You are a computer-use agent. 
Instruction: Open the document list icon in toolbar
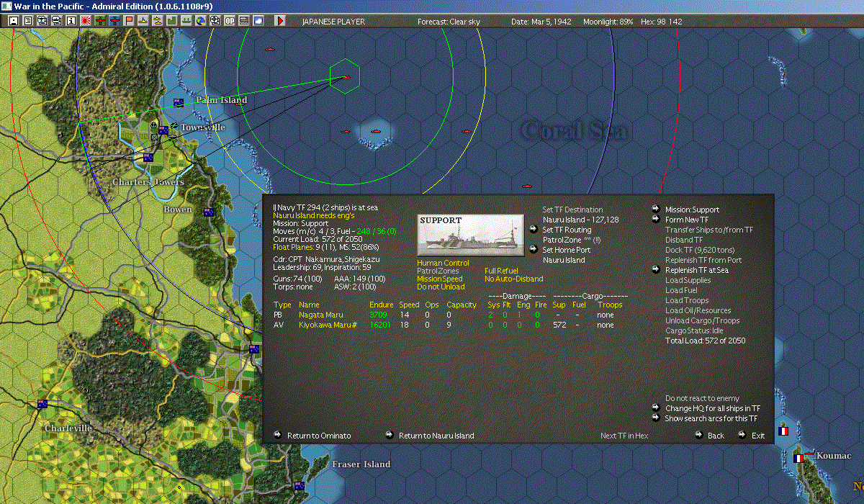point(28,21)
